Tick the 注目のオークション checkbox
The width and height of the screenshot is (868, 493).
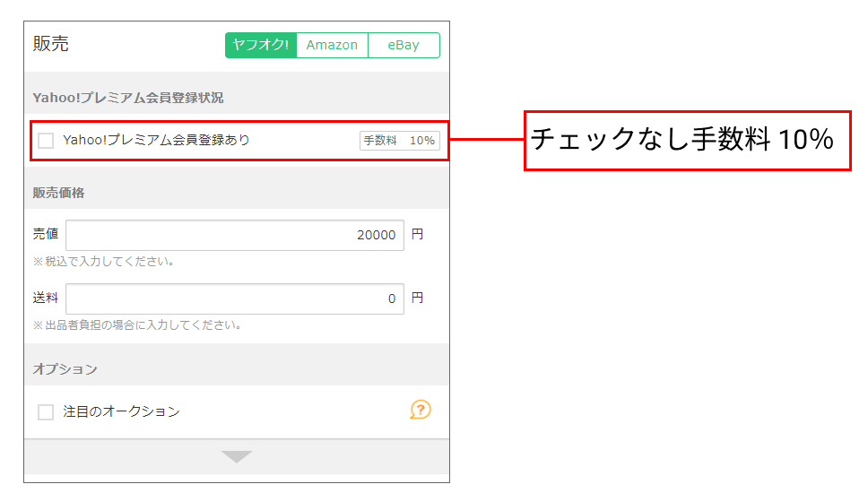tap(46, 412)
